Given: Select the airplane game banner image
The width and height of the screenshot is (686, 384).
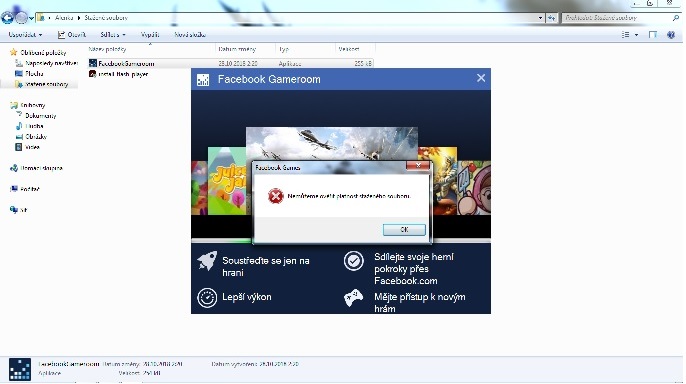Looking at the screenshot, I should [x=332, y=143].
